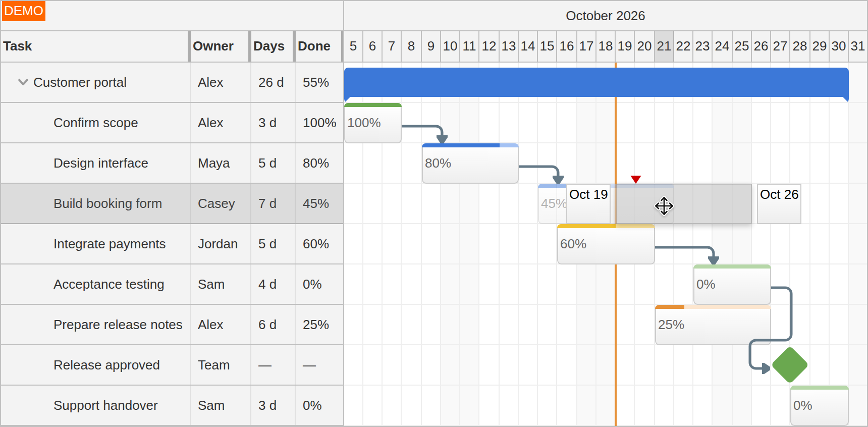868x427 pixels.
Task: Click the green Release approved milestone diamond
Action: [x=790, y=365]
